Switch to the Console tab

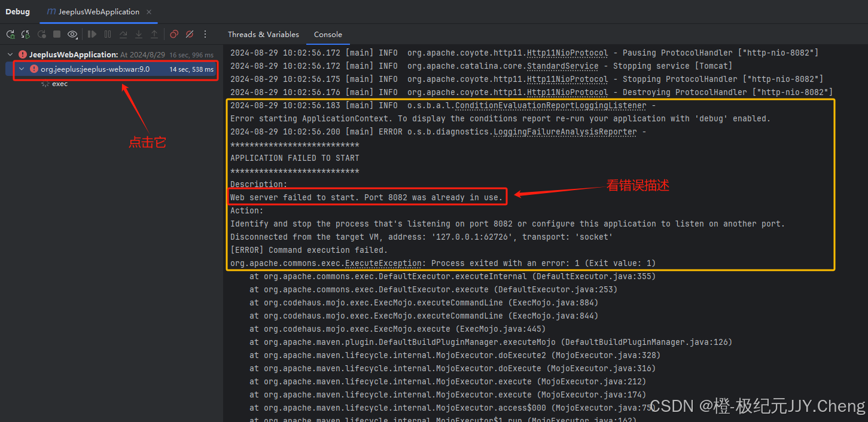(x=328, y=35)
